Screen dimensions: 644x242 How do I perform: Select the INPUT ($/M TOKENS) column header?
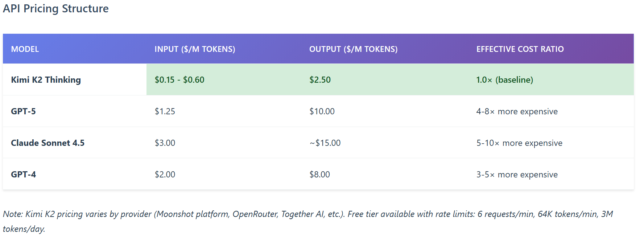click(195, 49)
